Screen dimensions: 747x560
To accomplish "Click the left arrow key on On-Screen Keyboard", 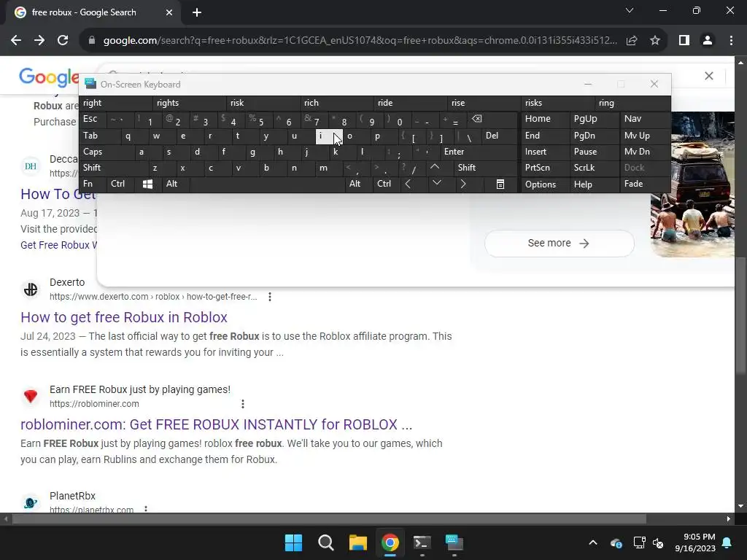I will pyautogui.click(x=408, y=184).
